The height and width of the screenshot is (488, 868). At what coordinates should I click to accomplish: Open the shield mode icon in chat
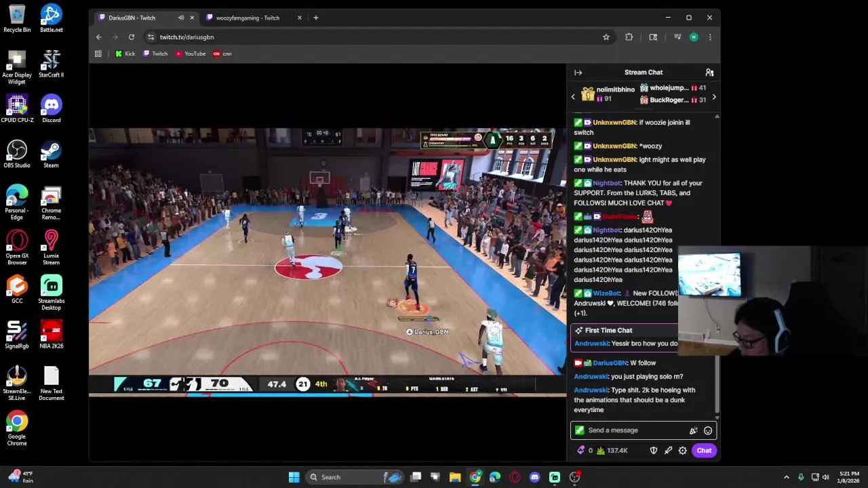pos(653,451)
